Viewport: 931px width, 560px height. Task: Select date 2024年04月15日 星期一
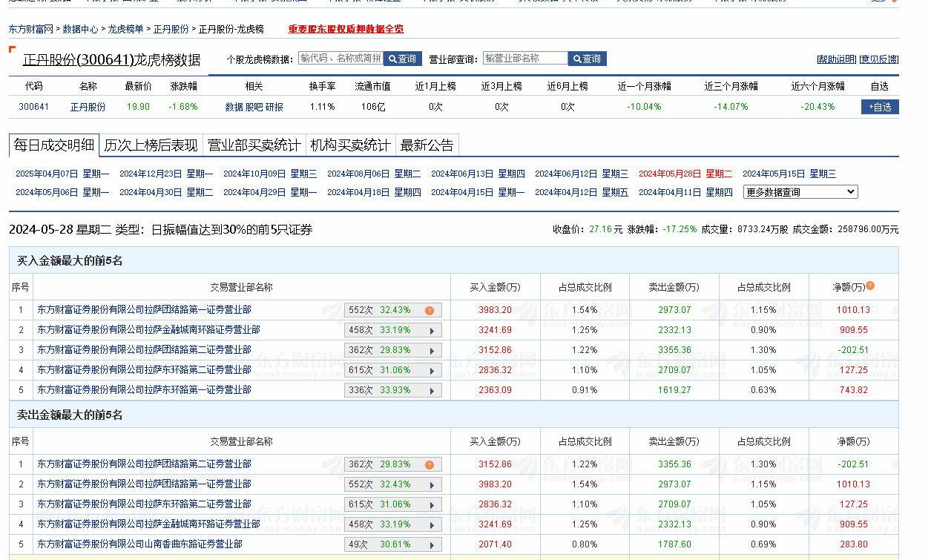(x=478, y=192)
